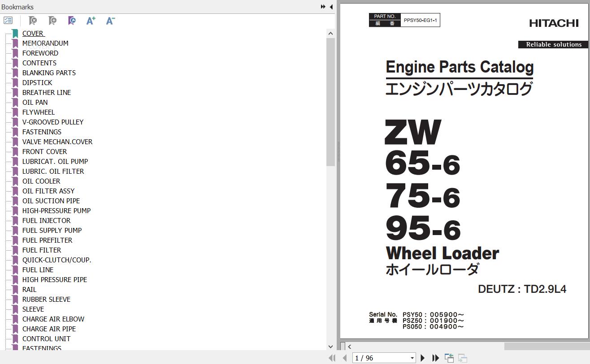Go to the next page

tap(422, 358)
